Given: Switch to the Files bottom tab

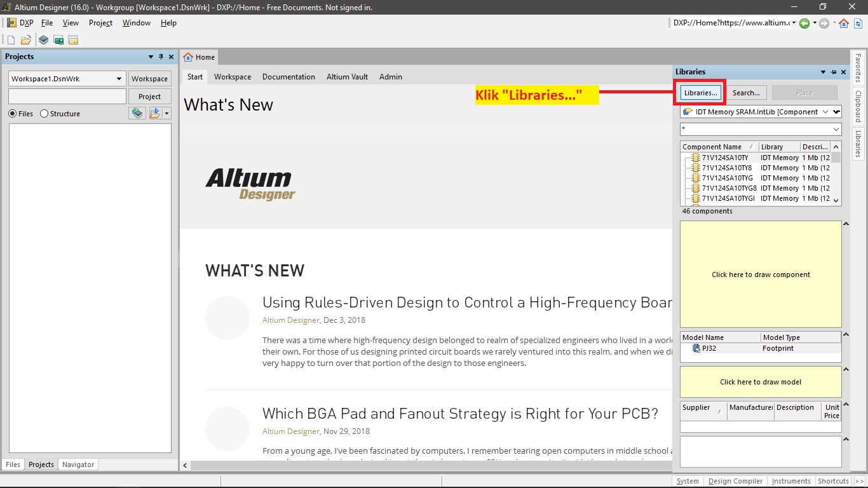Looking at the screenshot, I should (x=13, y=464).
